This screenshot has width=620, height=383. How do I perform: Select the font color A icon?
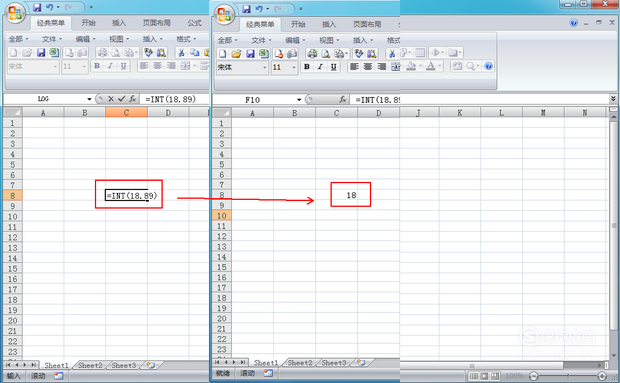[431, 66]
